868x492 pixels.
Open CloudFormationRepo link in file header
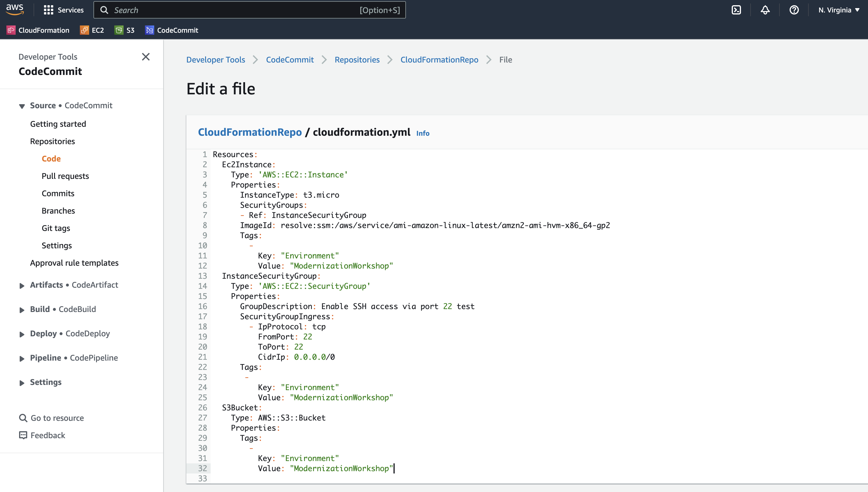coord(250,132)
